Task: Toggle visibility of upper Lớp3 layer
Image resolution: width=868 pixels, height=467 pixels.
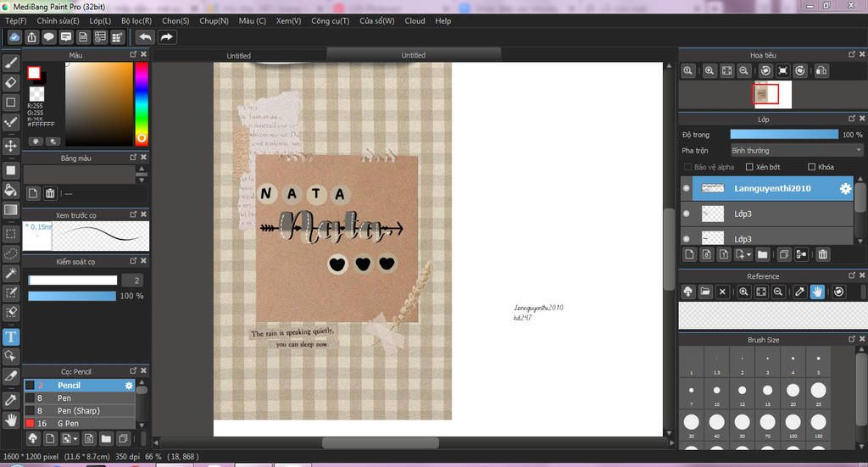Action: pyautogui.click(x=687, y=214)
